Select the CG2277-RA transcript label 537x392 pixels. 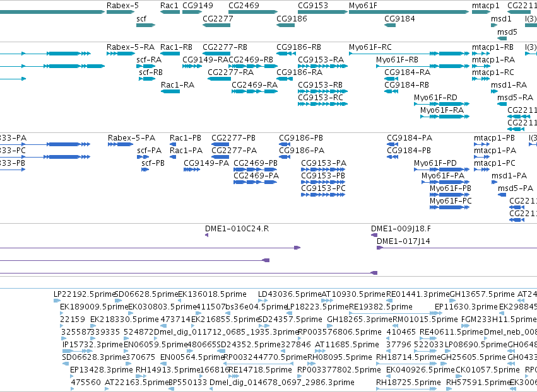point(231,72)
